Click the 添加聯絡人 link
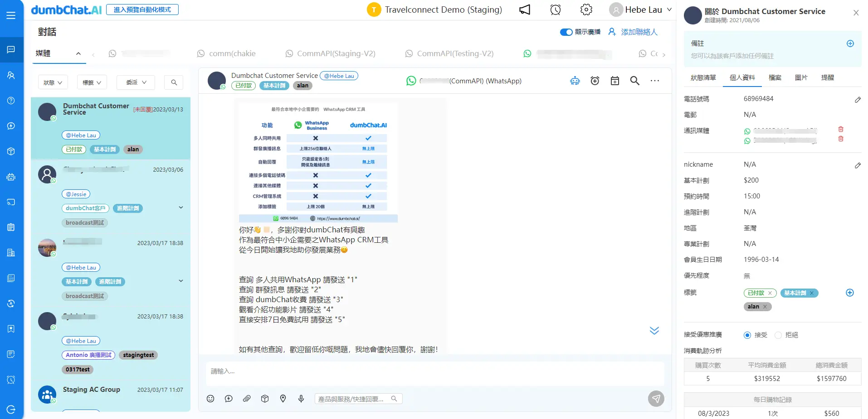 coord(633,32)
